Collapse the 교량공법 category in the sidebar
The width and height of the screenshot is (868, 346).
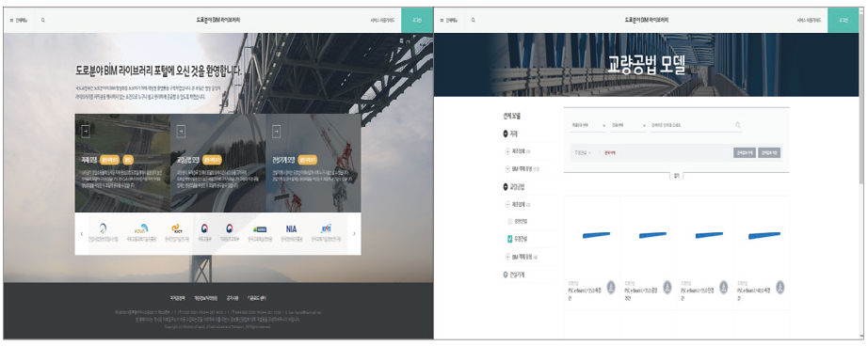pos(506,187)
